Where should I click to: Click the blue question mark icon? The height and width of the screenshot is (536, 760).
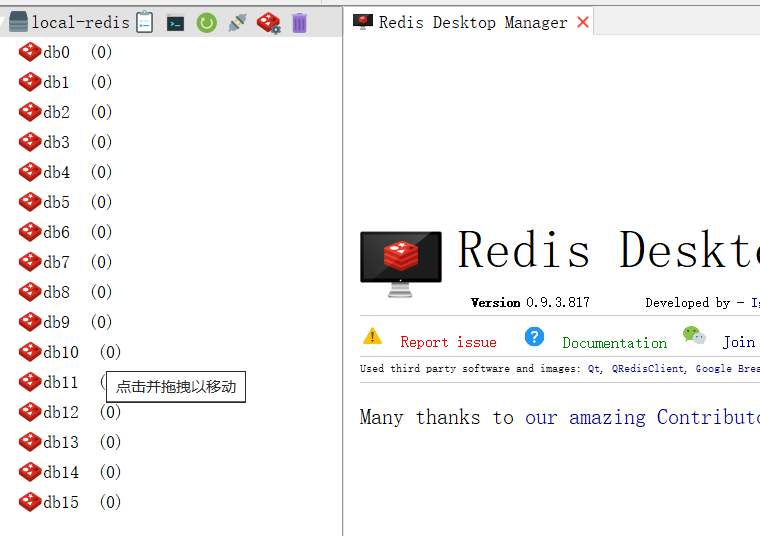534,336
